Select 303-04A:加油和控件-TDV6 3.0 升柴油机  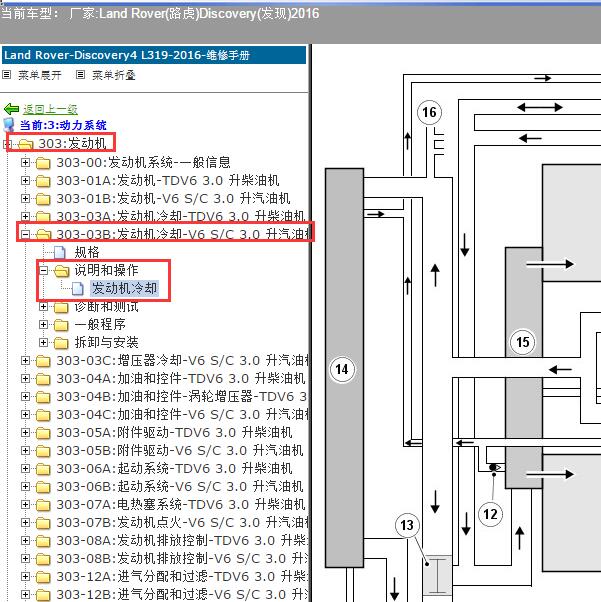click(x=180, y=379)
